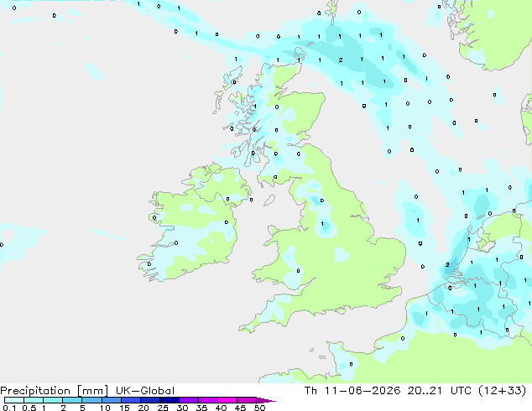Screen dimensions: 532x411
Task: Click the 0.1 to 0.5 mm legend swatch
Action: coord(14,400)
